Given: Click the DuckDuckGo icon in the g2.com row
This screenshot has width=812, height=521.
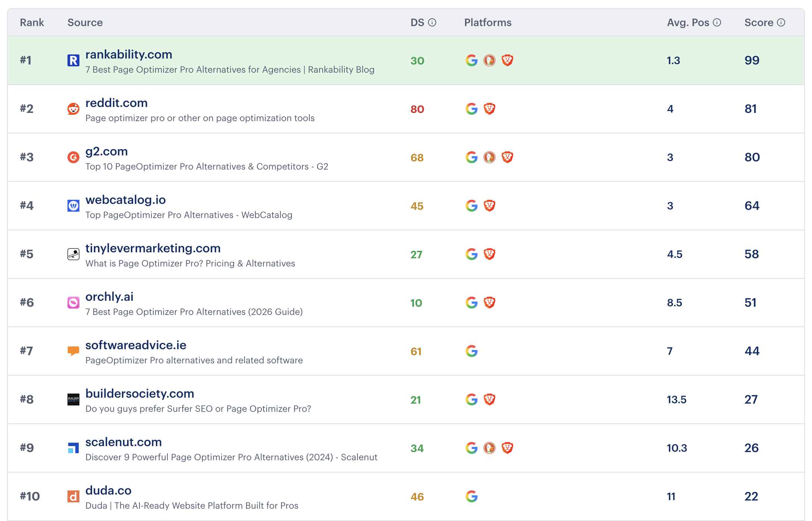Looking at the screenshot, I should (489, 157).
